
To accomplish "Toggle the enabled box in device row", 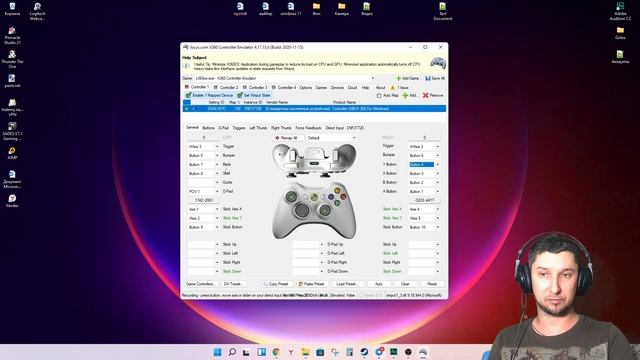I will pyautogui.click(x=187, y=109).
